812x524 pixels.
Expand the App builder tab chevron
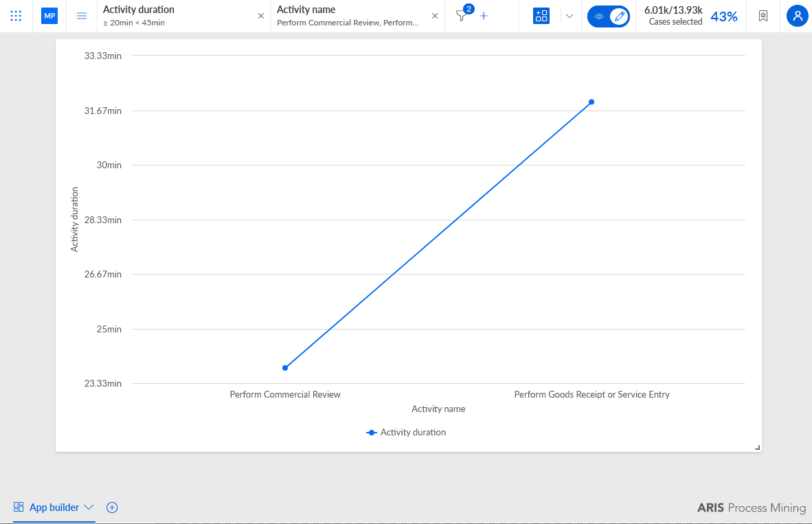pos(89,508)
